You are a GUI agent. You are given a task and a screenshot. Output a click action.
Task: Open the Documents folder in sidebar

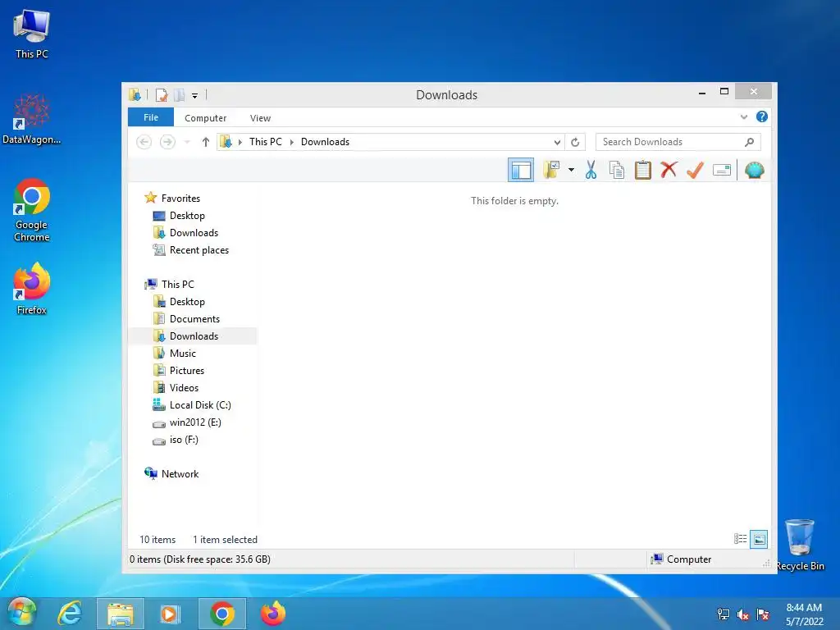(x=194, y=319)
